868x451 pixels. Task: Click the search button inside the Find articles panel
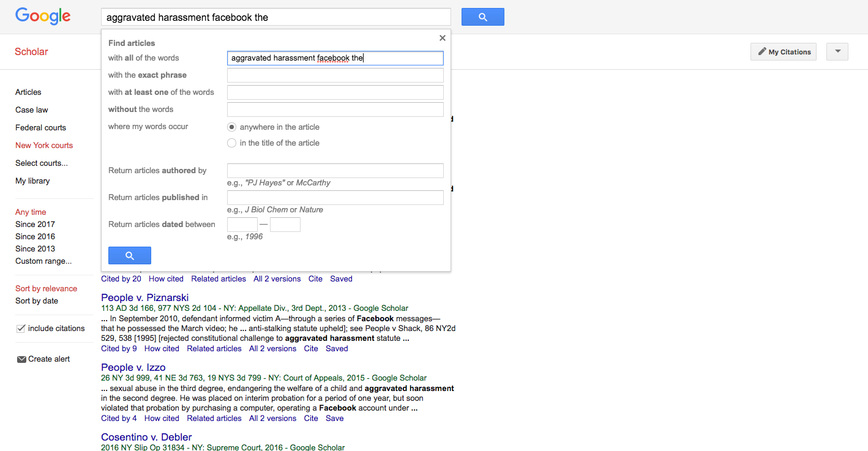tap(129, 255)
